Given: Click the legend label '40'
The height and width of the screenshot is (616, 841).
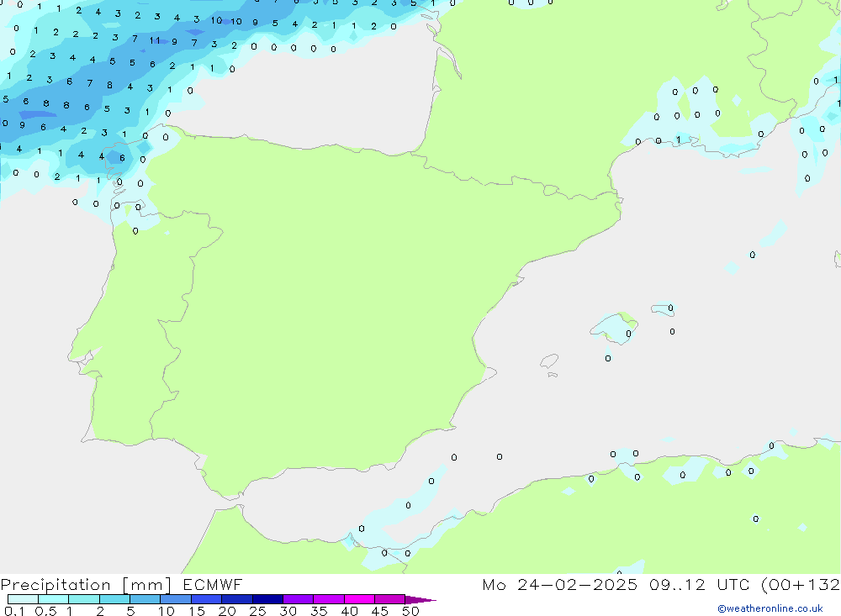Looking at the screenshot, I should point(349,611).
